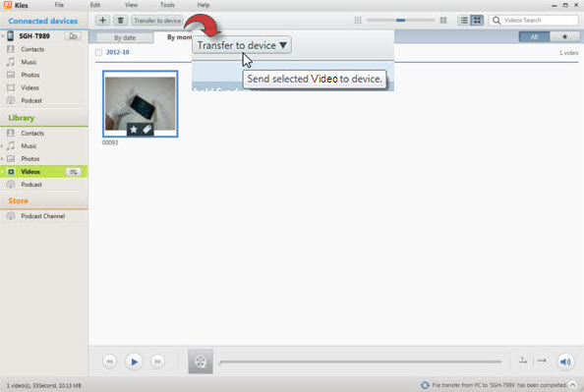This screenshot has width=584, height=392.
Task: Show all videos with the All filter
Action: click(x=534, y=36)
